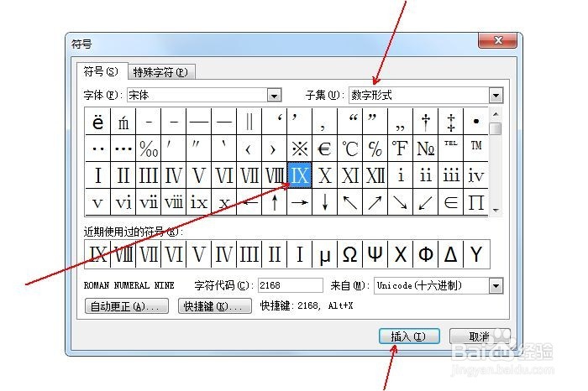588x391 pixels.
Task: Choose the degree Celsius ℃ symbol
Action: point(350,149)
